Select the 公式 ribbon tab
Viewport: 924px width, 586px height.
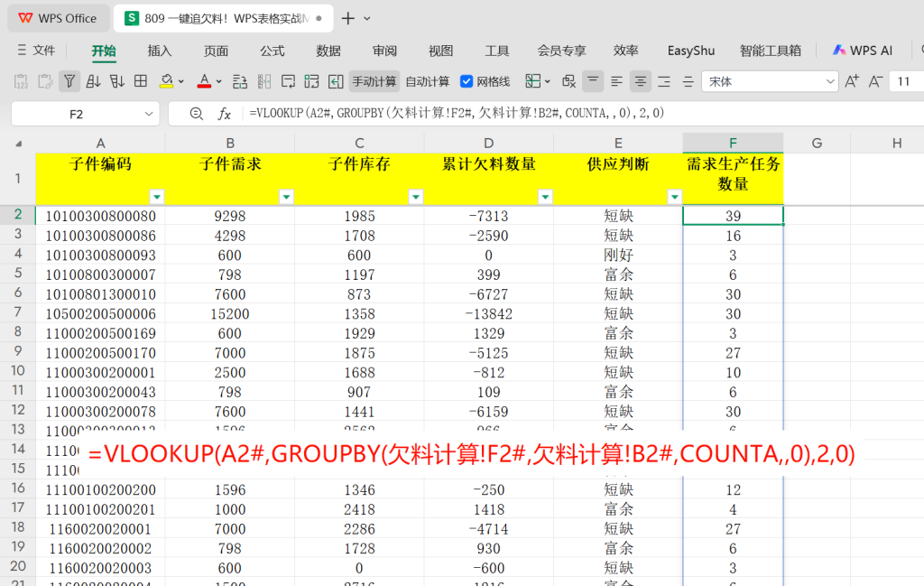click(273, 51)
